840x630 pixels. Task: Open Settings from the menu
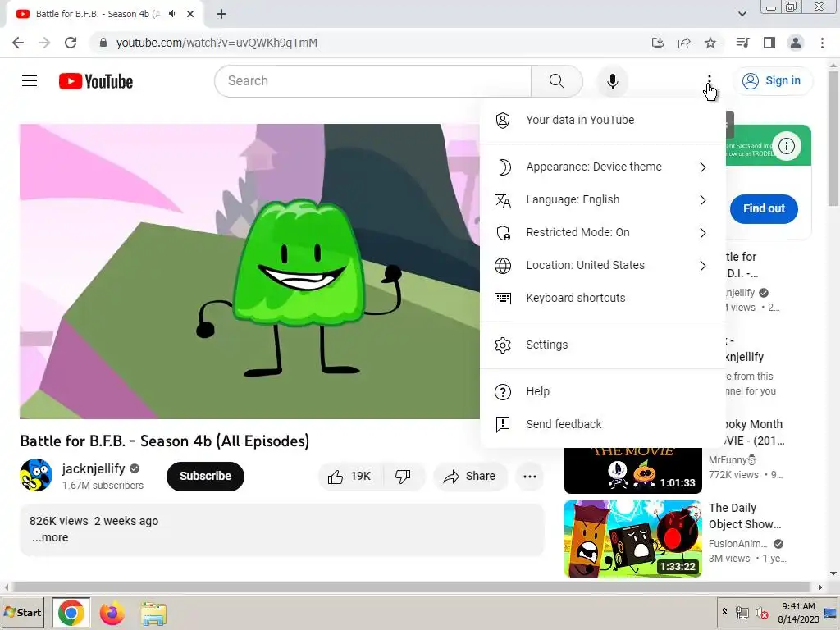pos(603,345)
